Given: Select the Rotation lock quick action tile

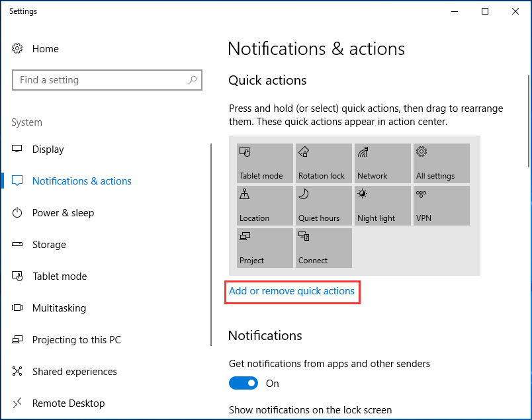Looking at the screenshot, I should [x=324, y=163].
